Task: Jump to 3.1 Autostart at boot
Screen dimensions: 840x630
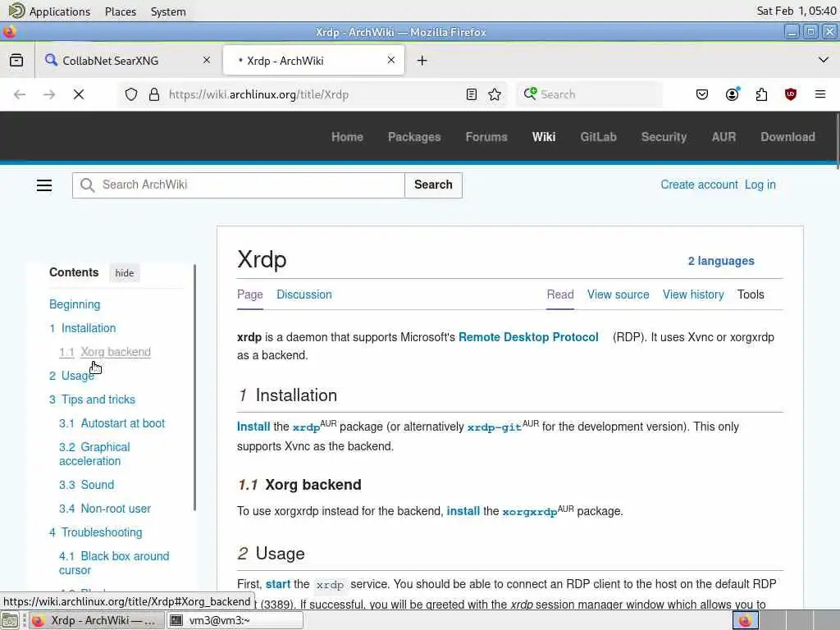Action: pyautogui.click(x=112, y=423)
